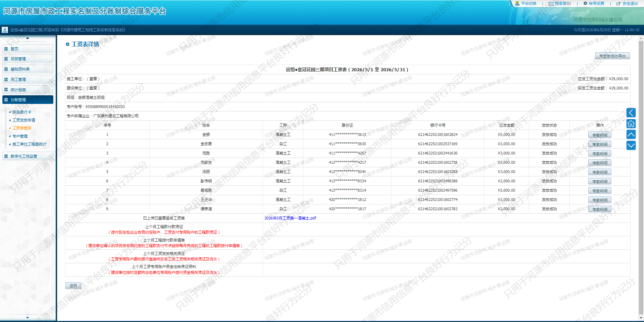Click the 实发工资总金额 ¥29,000.00 text
Image resolution: width=644 pixels, height=322 pixels.
[603, 88]
